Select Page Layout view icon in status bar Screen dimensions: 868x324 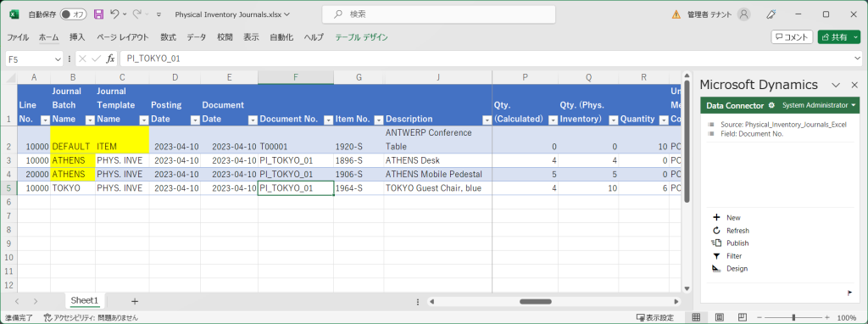click(719, 317)
